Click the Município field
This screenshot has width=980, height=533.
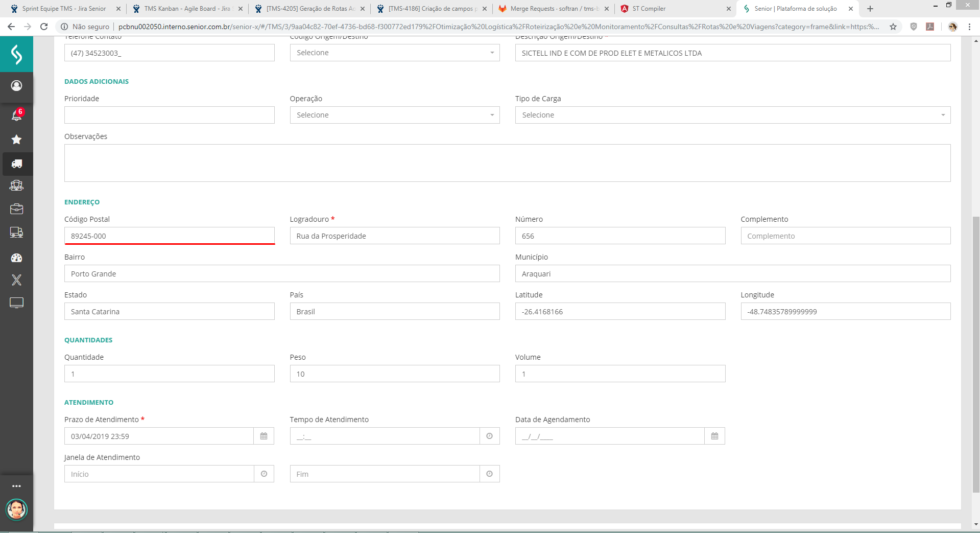[733, 273]
